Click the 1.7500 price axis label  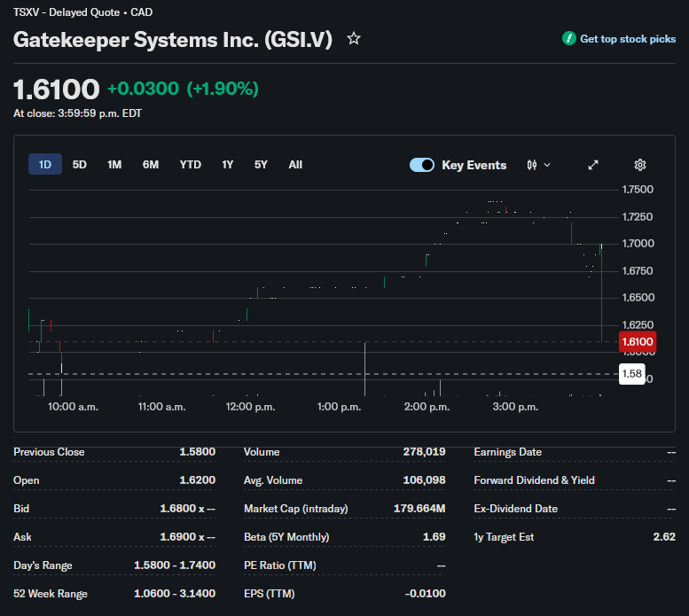pyautogui.click(x=638, y=190)
